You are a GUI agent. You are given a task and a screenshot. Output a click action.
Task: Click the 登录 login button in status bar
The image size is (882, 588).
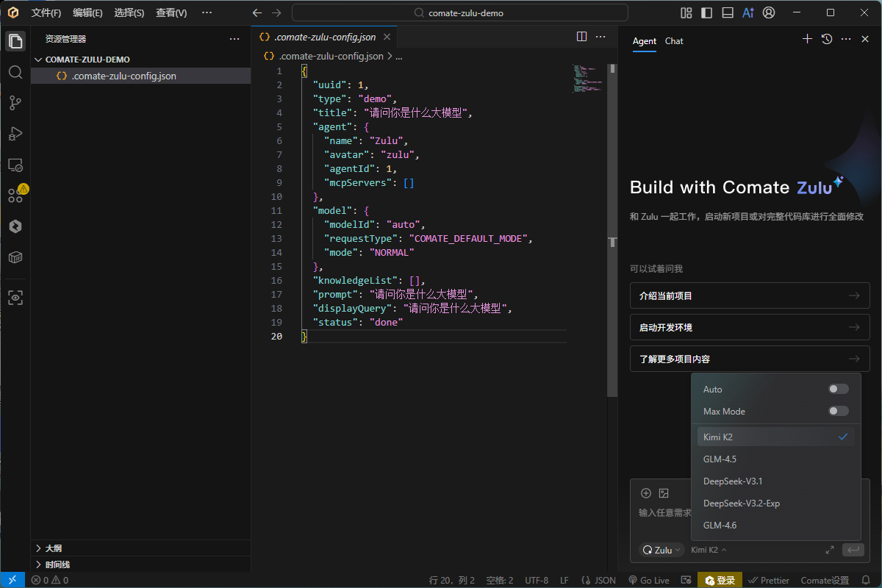720,580
